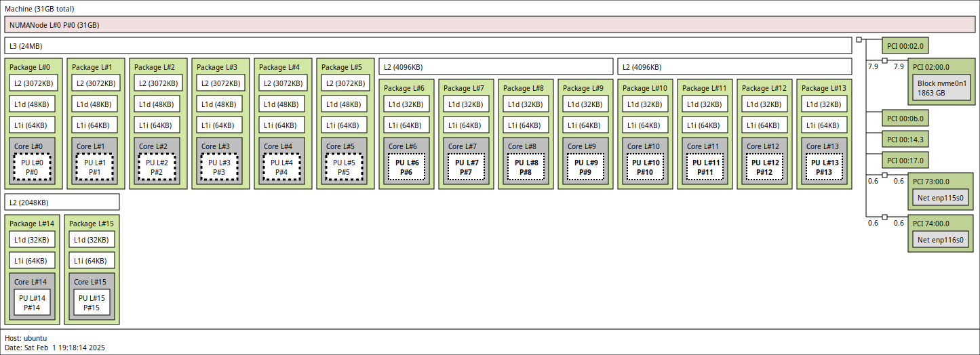980x355 pixels.
Task: Click the Package L#15 label
Action: pyautogui.click(x=92, y=224)
